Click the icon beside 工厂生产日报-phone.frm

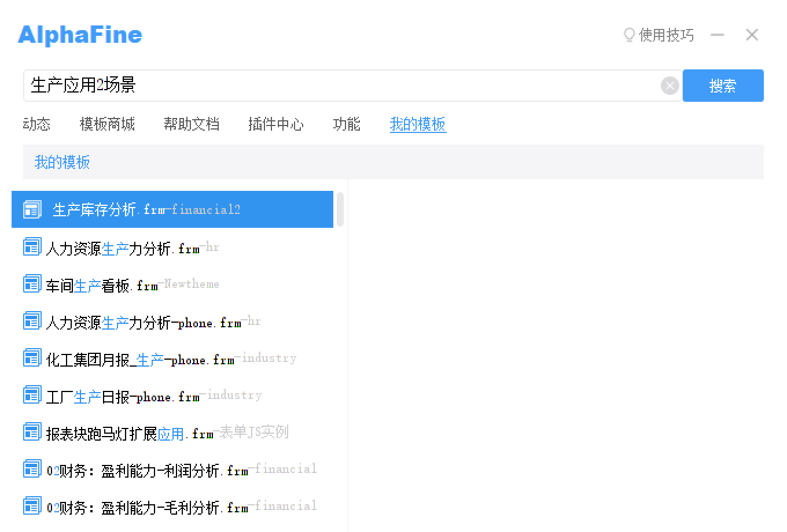[32, 394]
